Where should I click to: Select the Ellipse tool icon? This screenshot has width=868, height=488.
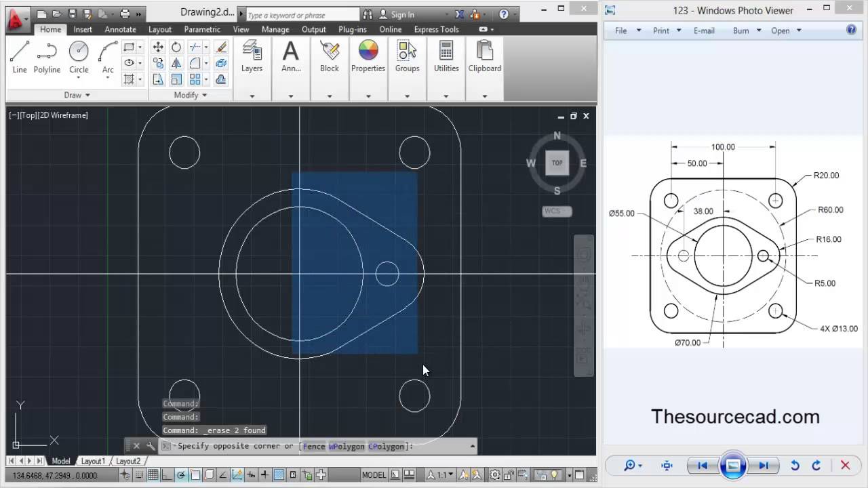pyautogui.click(x=129, y=63)
